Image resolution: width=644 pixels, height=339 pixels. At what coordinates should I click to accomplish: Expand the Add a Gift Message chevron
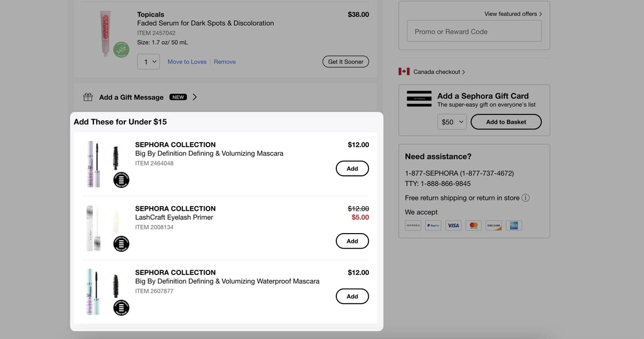coord(195,97)
